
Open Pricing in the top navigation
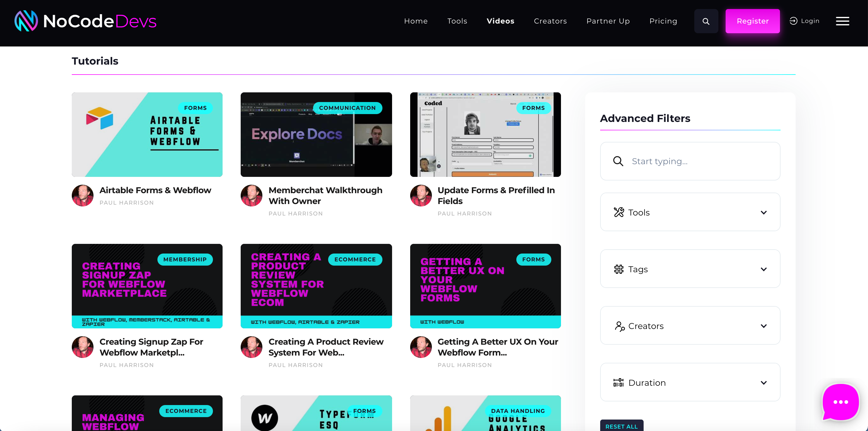663,21
